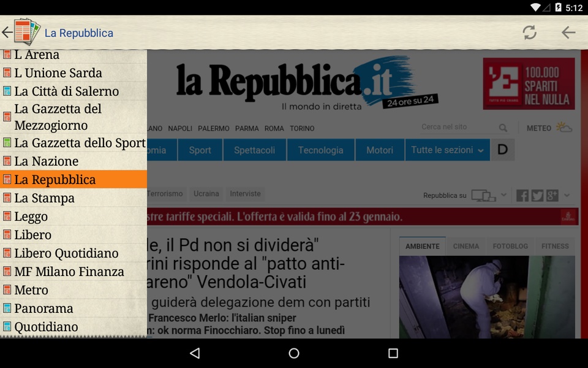
Task: Close drawer with the top-left back arrow
Action: click(7, 33)
